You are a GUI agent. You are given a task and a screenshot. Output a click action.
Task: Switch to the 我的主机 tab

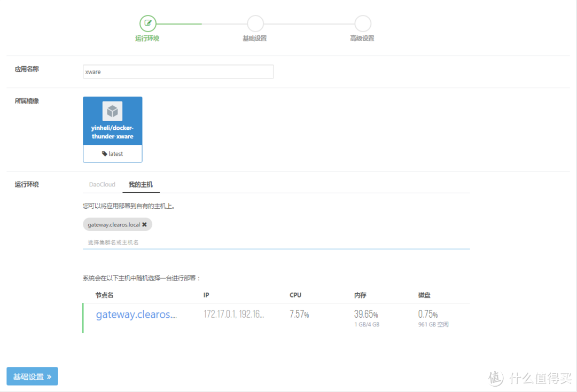tap(141, 184)
